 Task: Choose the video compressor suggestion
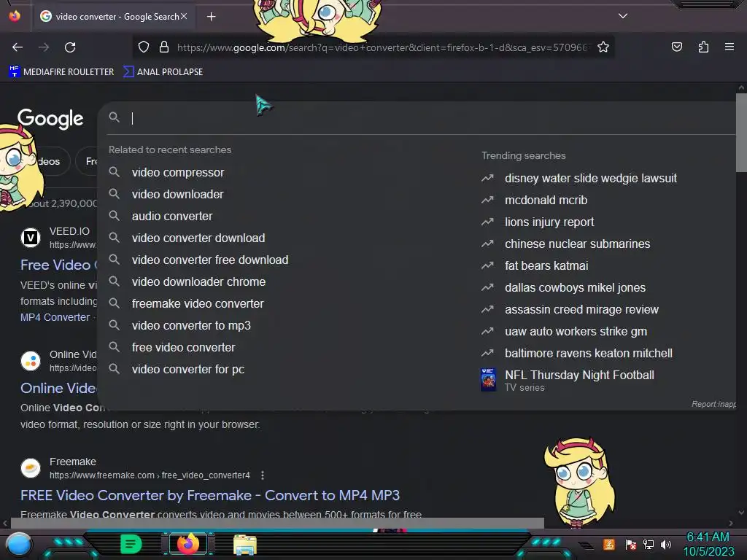point(178,172)
